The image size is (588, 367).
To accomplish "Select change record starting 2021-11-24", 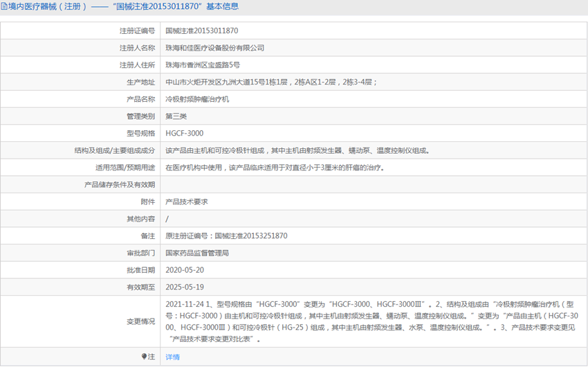I will pyautogui.click(x=371, y=321).
